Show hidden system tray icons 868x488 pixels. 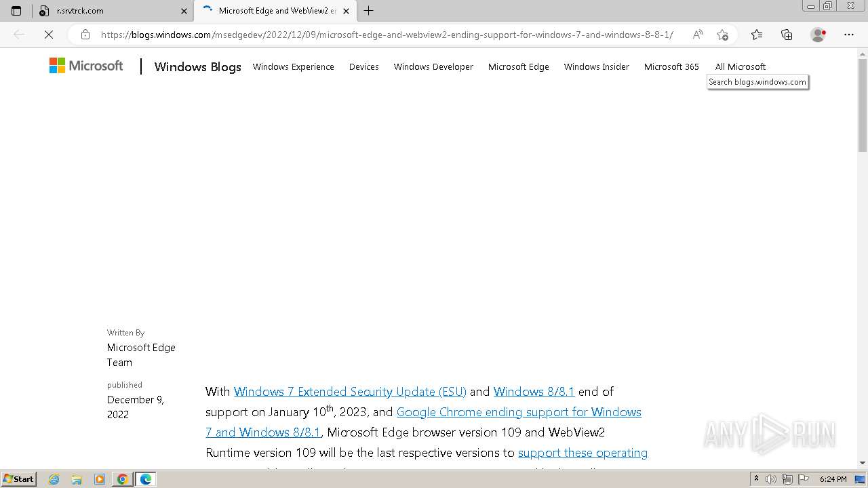[756, 479]
